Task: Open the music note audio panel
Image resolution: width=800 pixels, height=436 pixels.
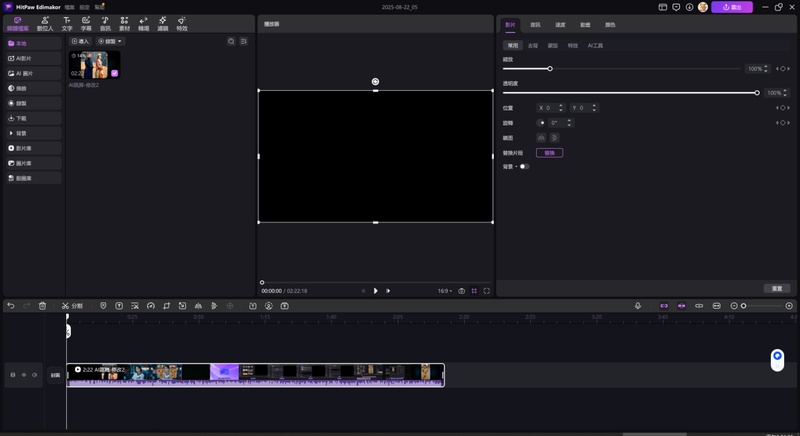Action: click(x=105, y=23)
